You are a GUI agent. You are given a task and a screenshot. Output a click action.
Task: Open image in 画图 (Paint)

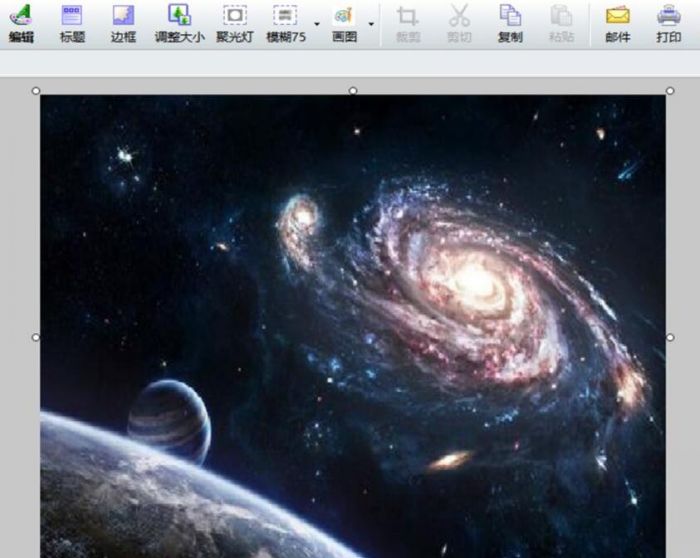[344, 23]
